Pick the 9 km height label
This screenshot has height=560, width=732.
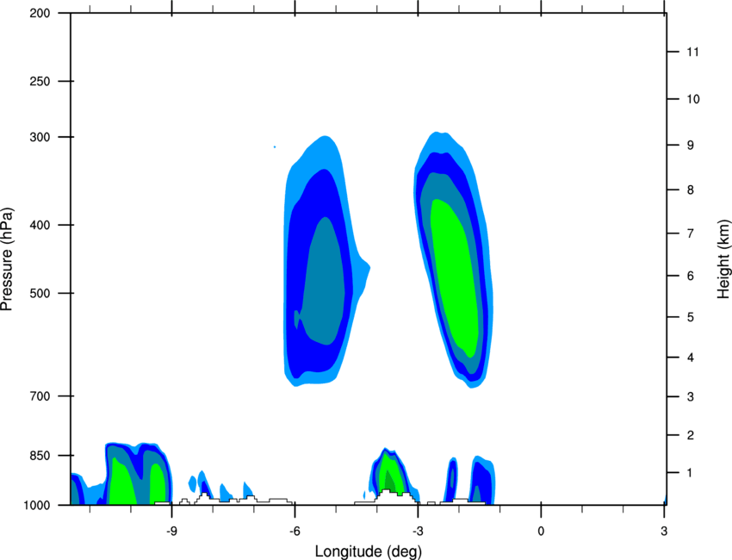click(x=691, y=146)
